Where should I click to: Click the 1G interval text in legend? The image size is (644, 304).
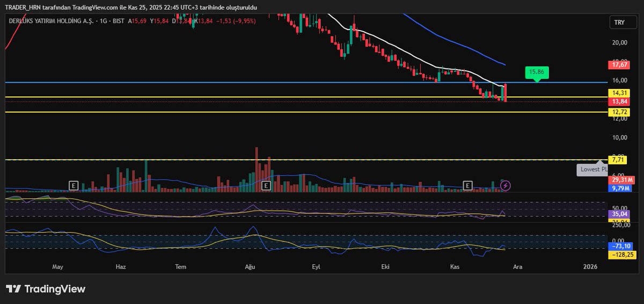pos(103,21)
